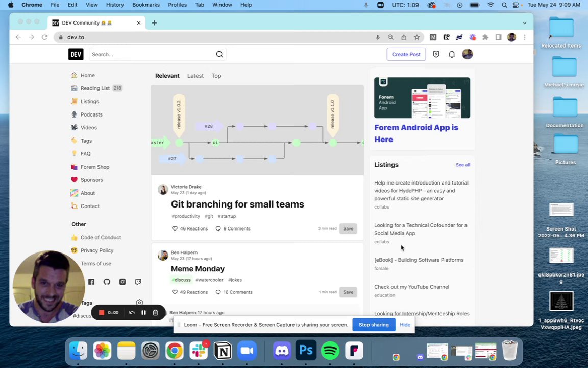Open the moderation shield icon
This screenshot has width=588, height=368.
pyautogui.click(x=436, y=54)
